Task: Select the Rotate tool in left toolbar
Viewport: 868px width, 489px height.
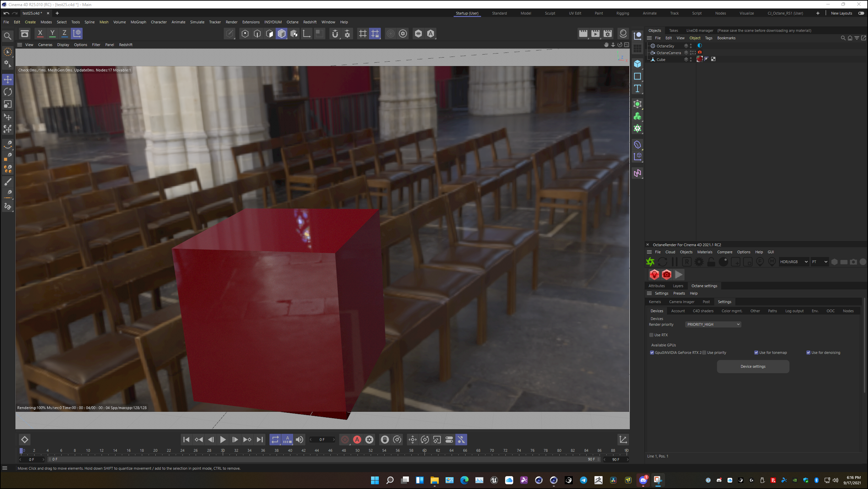Action: tap(8, 92)
